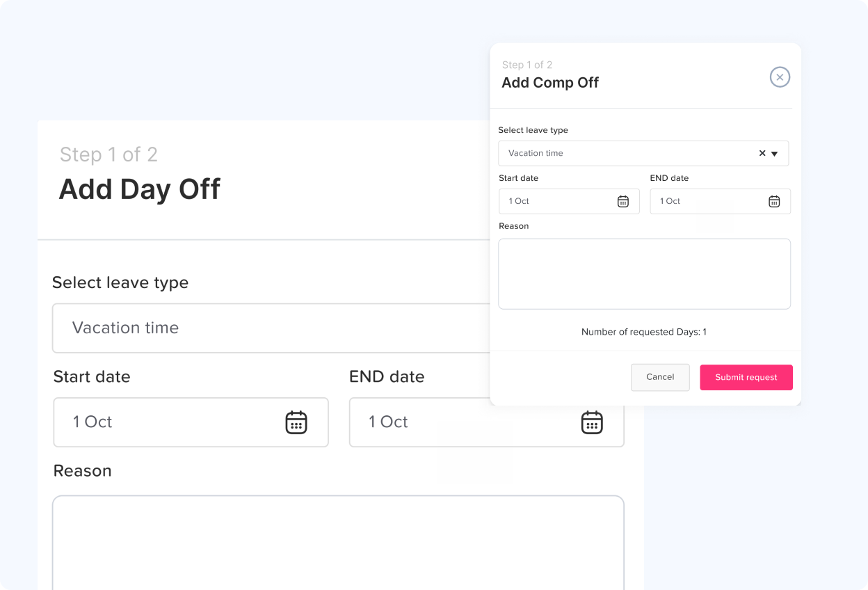Open the leave type dropdown in Day Off form
The height and width of the screenshot is (590, 868).
point(271,328)
